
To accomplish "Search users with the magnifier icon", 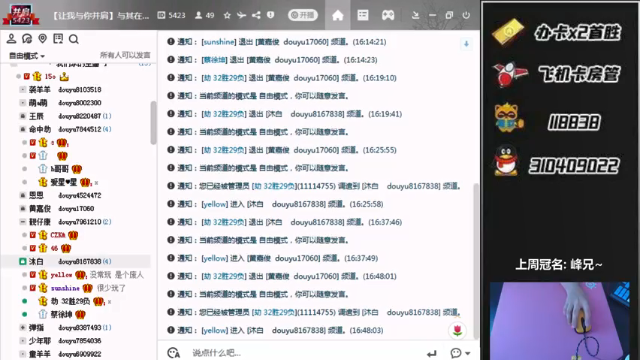I will pos(74,39).
